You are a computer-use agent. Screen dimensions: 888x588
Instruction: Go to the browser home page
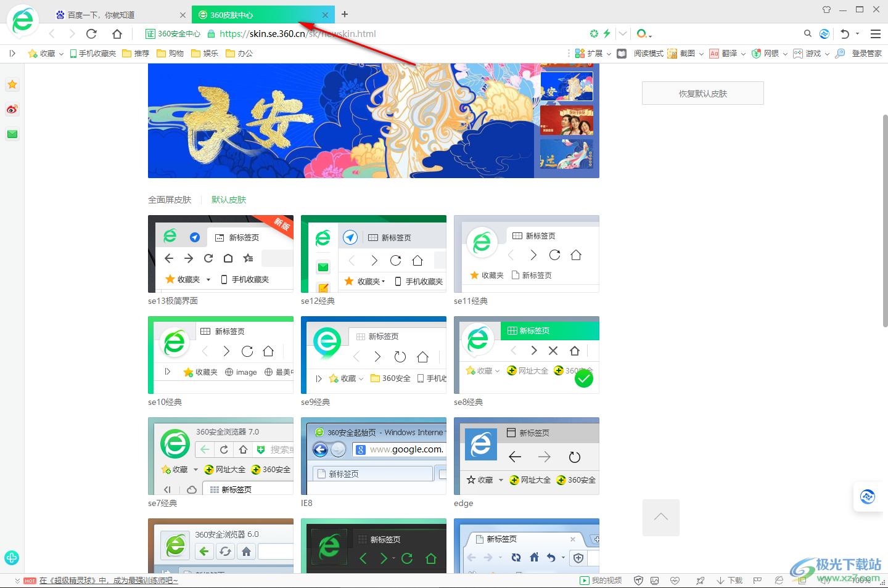tap(117, 34)
